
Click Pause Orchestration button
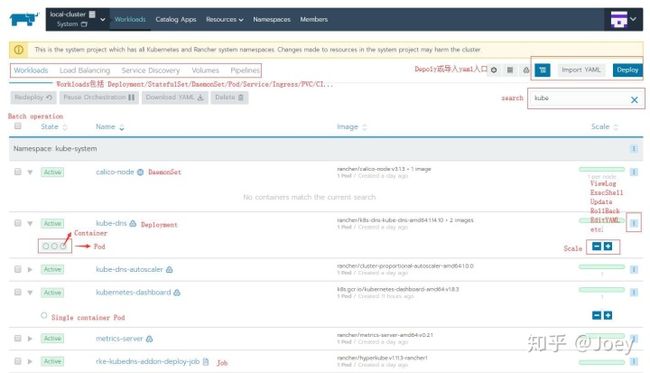point(99,97)
